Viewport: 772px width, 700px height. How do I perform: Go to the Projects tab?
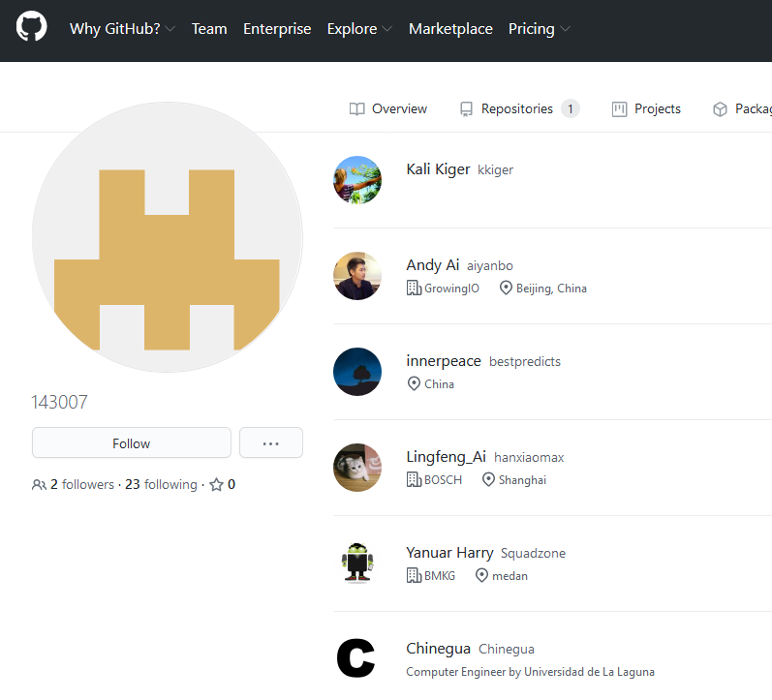pos(646,109)
